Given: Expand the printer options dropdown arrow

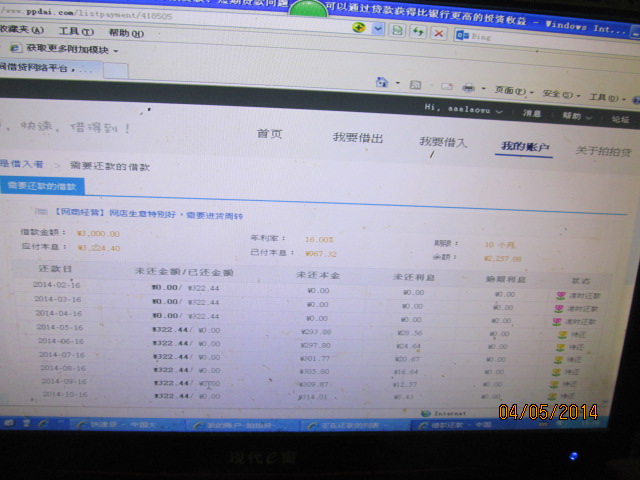Looking at the screenshot, I should (x=484, y=89).
